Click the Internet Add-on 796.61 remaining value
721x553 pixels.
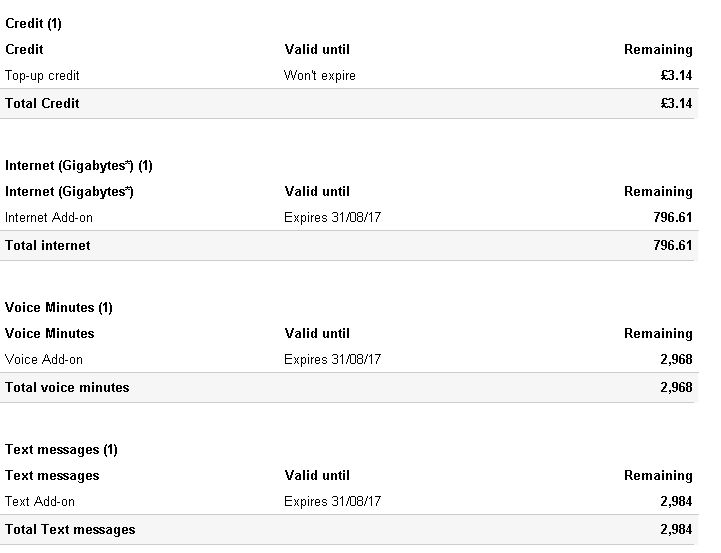point(673,217)
